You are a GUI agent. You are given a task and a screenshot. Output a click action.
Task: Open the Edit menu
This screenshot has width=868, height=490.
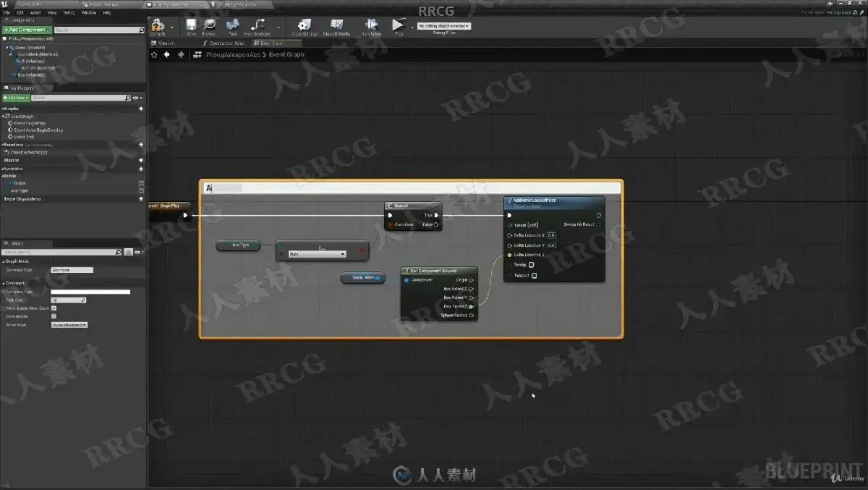coord(20,12)
